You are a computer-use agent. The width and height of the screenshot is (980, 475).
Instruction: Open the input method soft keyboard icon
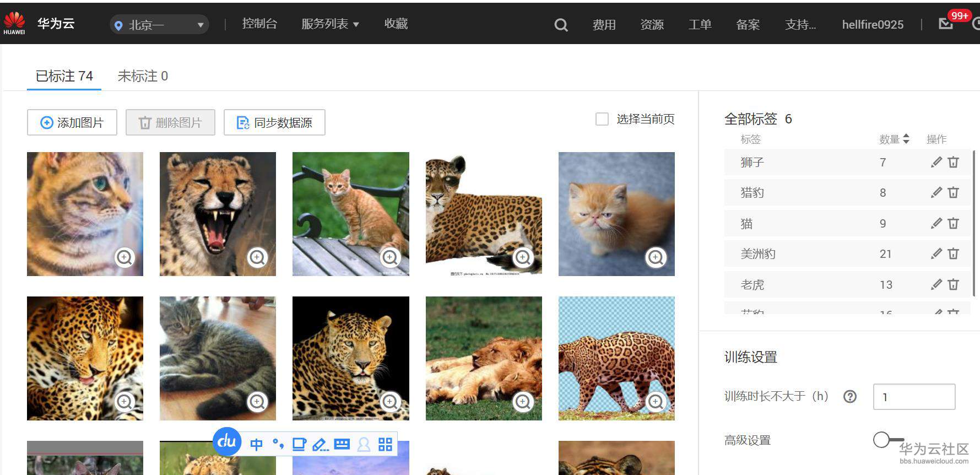[x=342, y=444]
